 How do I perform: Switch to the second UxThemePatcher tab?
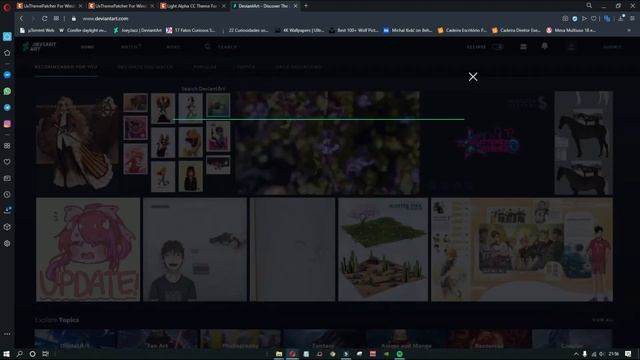[x=118, y=6]
